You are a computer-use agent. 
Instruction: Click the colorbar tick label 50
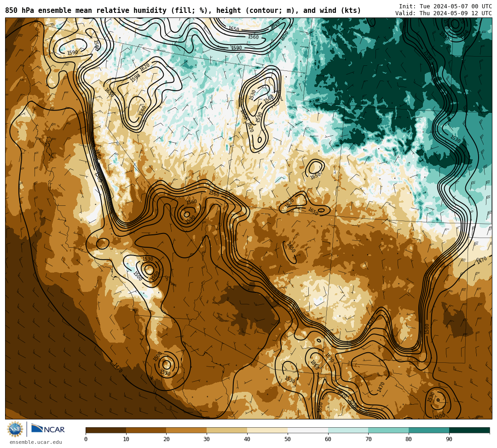point(288,439)
